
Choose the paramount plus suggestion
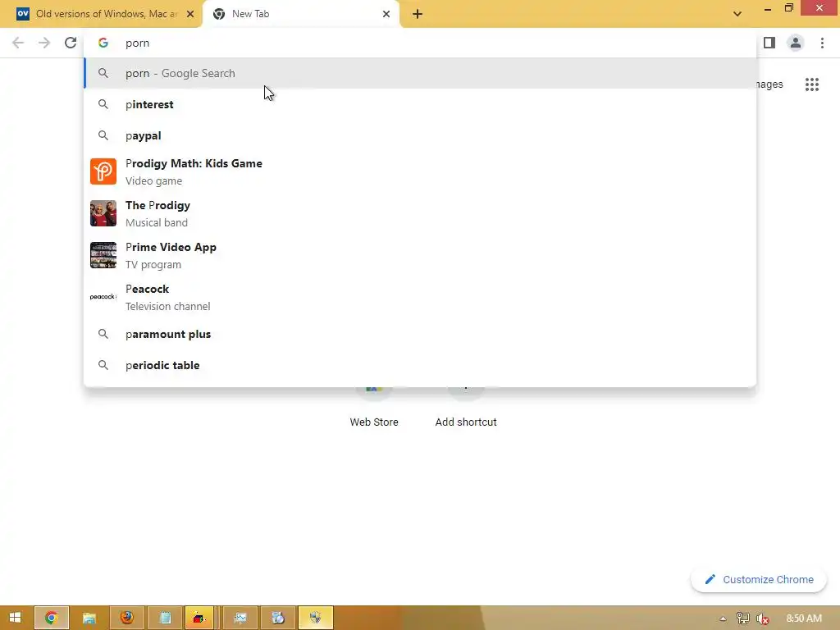420,335
